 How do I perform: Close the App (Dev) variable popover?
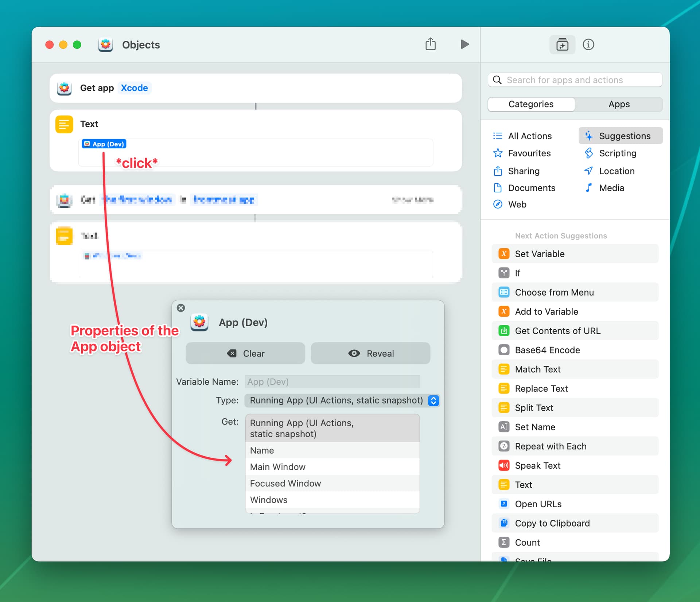[181, 308]
